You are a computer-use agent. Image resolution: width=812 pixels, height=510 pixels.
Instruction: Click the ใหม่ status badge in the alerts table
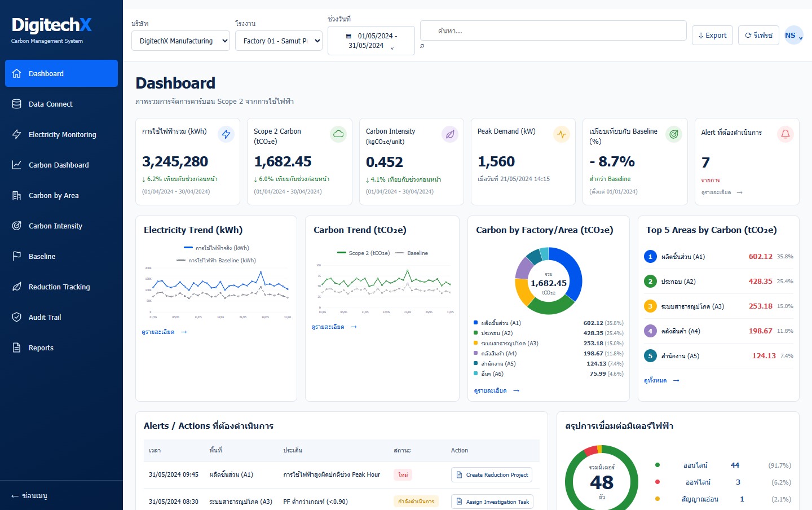point(403,475)
